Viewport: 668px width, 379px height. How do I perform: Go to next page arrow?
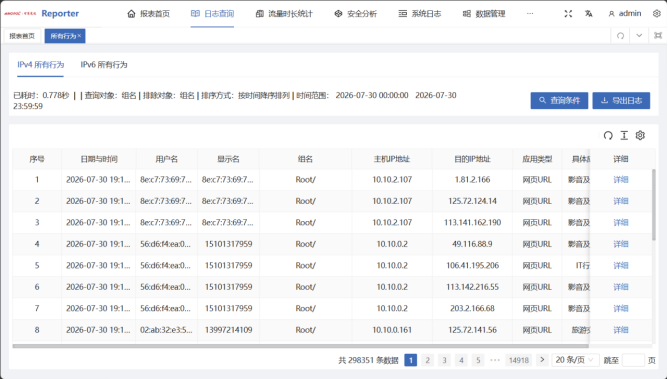click(x=542, y=360)
